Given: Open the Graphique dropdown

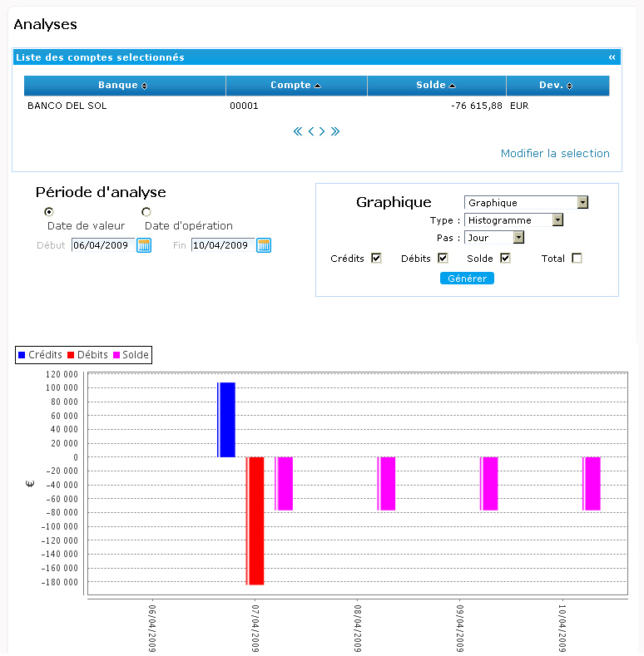Looking at the screenshot, I should (x=527, y=203).
